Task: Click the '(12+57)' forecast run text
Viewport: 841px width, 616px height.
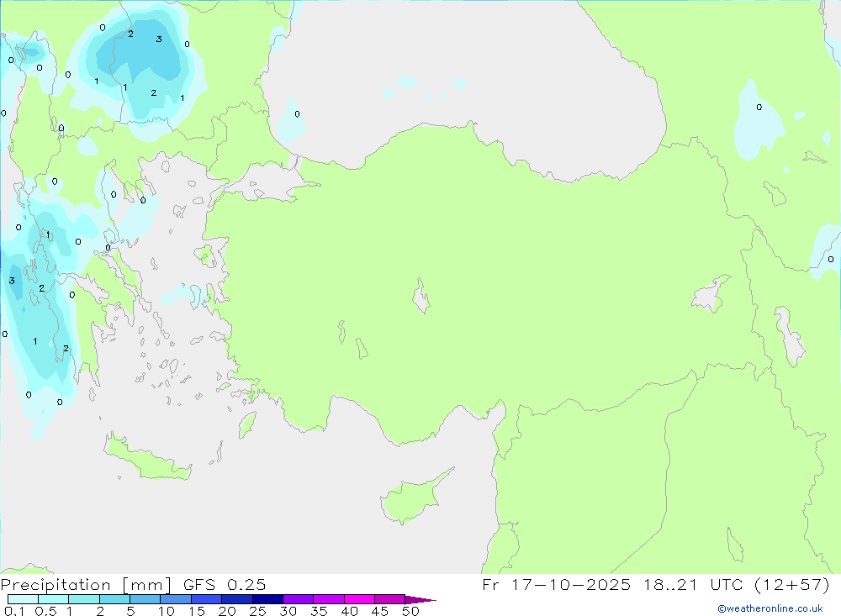Action: [791, 584]
